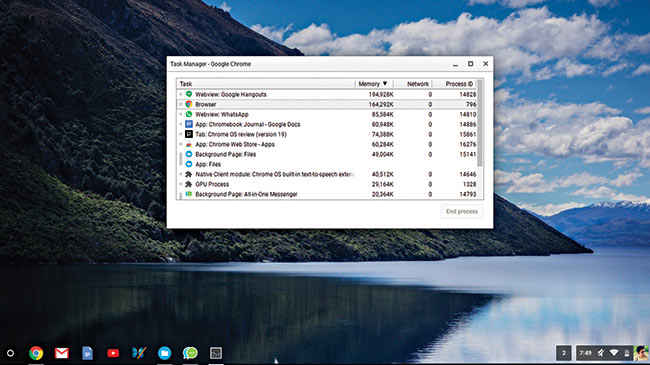Open Google Docs from the shelf
The height and width of the screenshot is (365, 650).
click(87, 353)
